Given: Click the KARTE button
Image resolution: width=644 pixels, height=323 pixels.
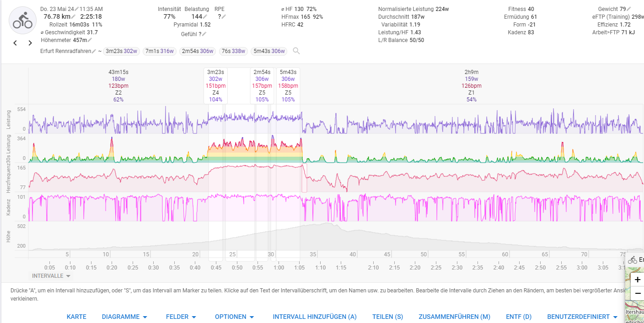Looking at the screenshot, I should pyautogui.click(x=76, y=317).
